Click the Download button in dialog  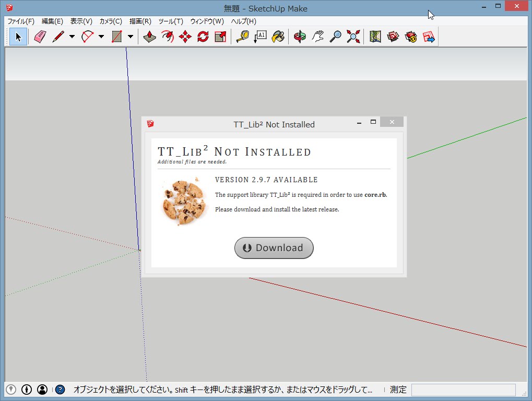(274, 248)
